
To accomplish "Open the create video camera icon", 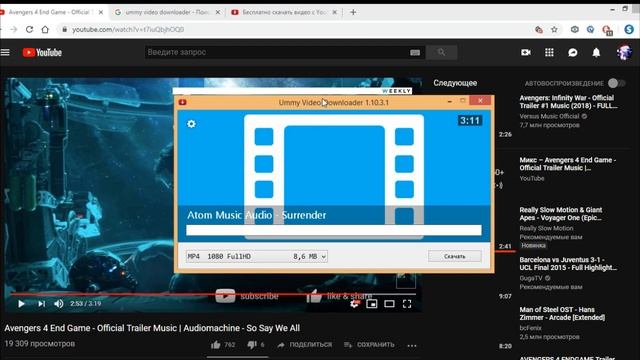I will [x=526, y=52].
